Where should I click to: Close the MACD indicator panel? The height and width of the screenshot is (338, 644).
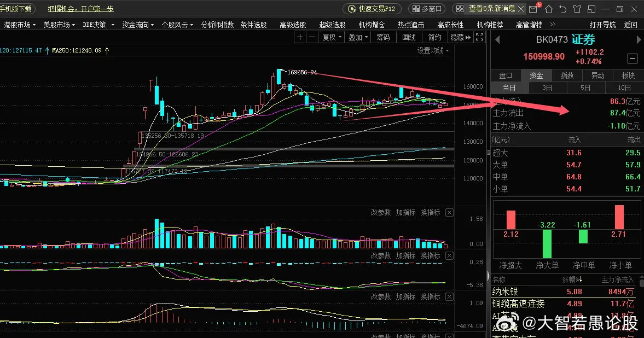click(449, 296)
